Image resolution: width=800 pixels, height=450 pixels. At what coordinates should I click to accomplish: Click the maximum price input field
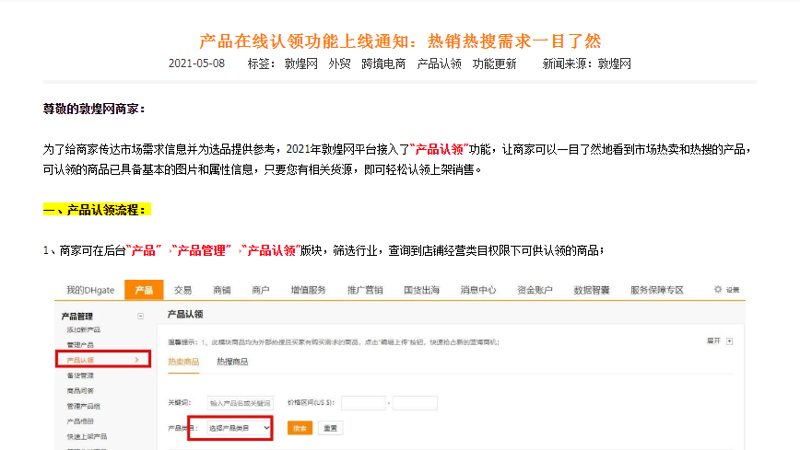click(x=415, y=403)
